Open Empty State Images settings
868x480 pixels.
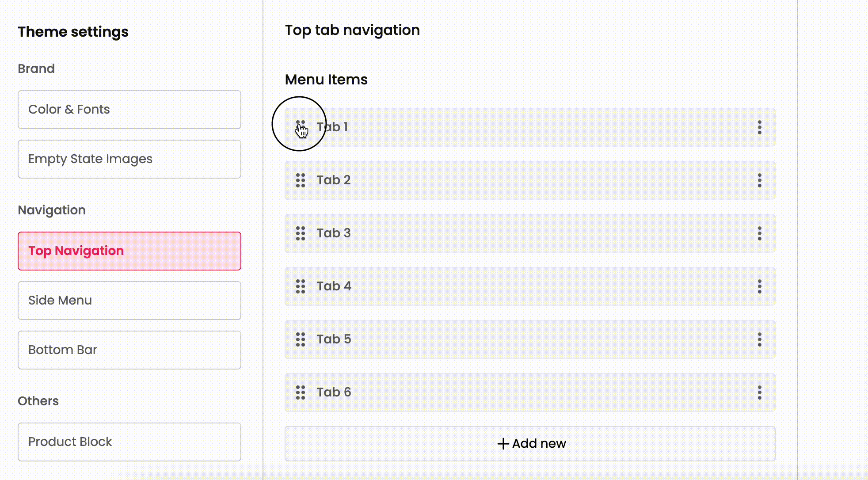pos(129,159)
